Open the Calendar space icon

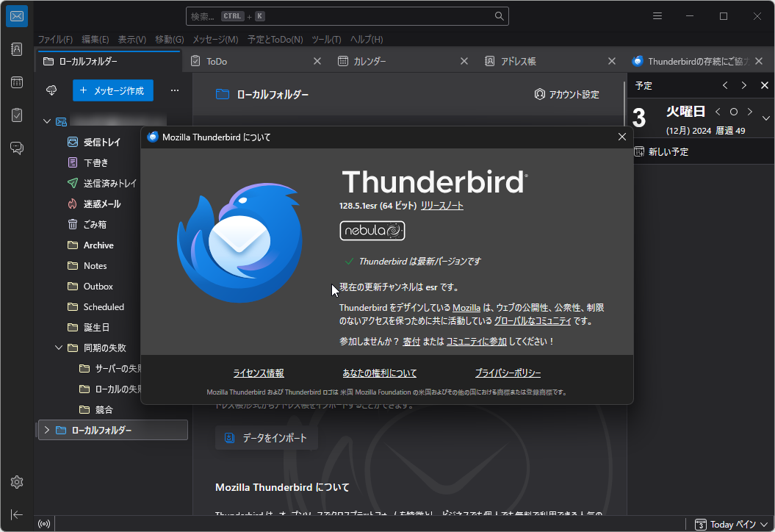pos(16,82)
